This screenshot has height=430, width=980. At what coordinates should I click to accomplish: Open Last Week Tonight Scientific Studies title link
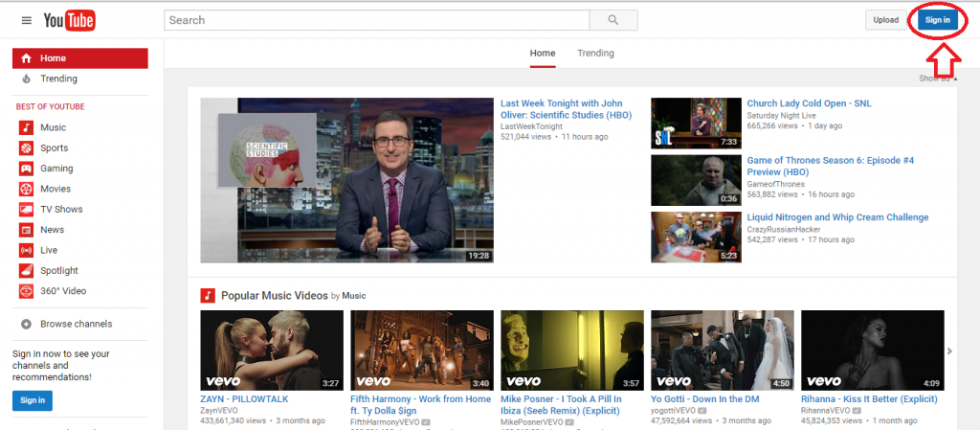coord(567,109)
